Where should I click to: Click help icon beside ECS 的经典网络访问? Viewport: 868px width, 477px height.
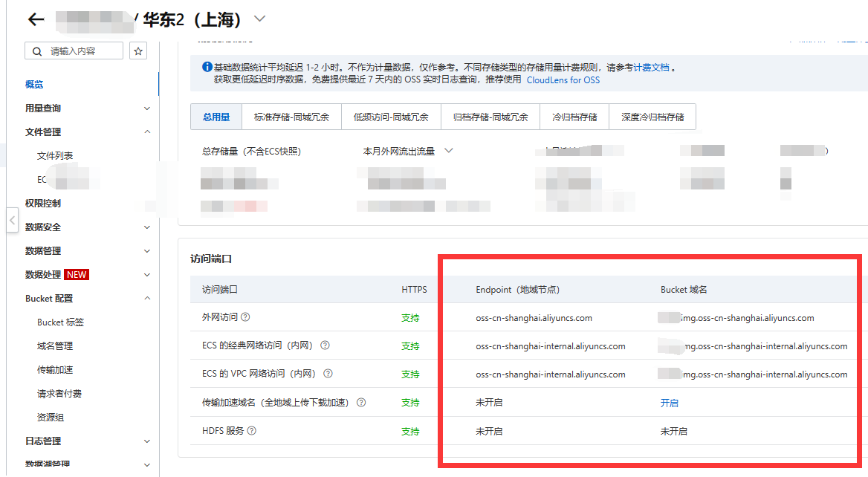[325, 345]
